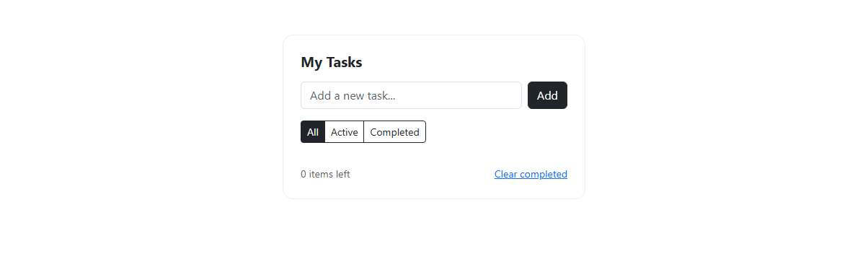Screen dimensions: 868x280
Task: Click the Add button beside the input
Action: click(547, 95)
